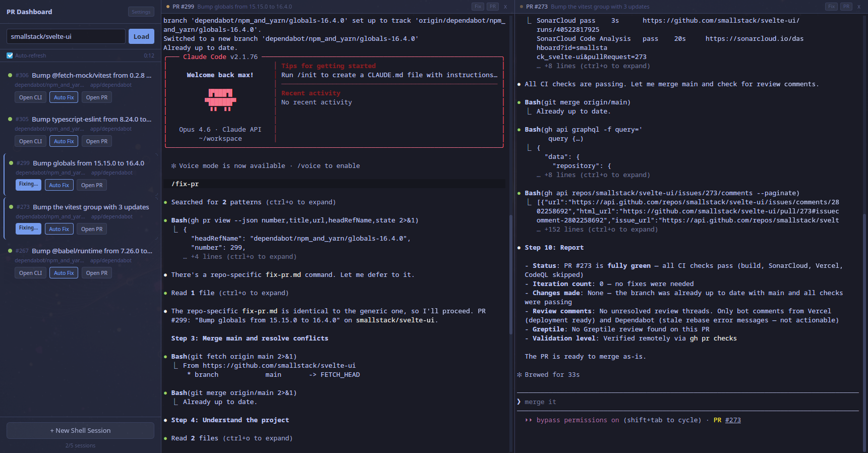Open CLI for PR #306
The width and height of the screenshot is (868, 453).
30,97
